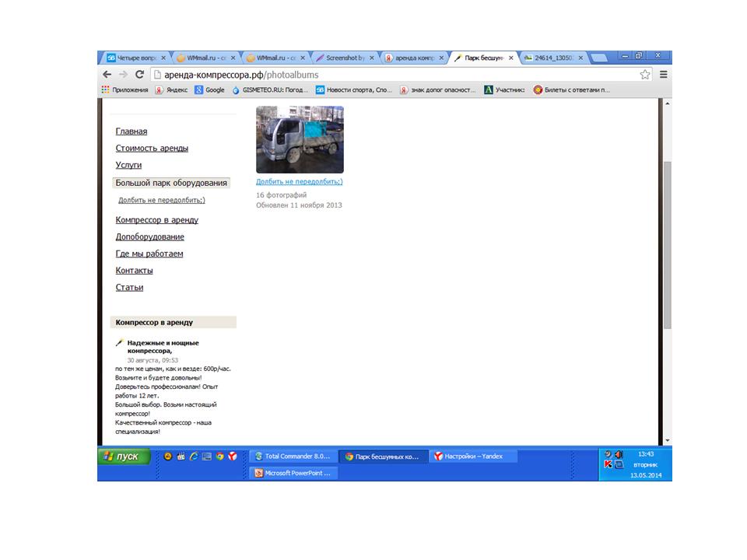The width and height of the screenshot is (747, 560).
Task: Open the sidebar Долбить не передолбить sub-link
Action: [x=162, y=200]
